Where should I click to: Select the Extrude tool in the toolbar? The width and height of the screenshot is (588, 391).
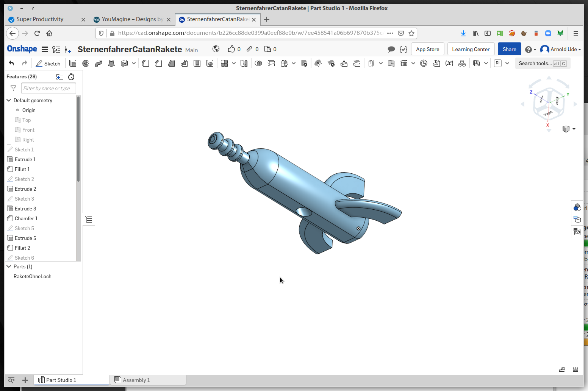click(73, 64)
